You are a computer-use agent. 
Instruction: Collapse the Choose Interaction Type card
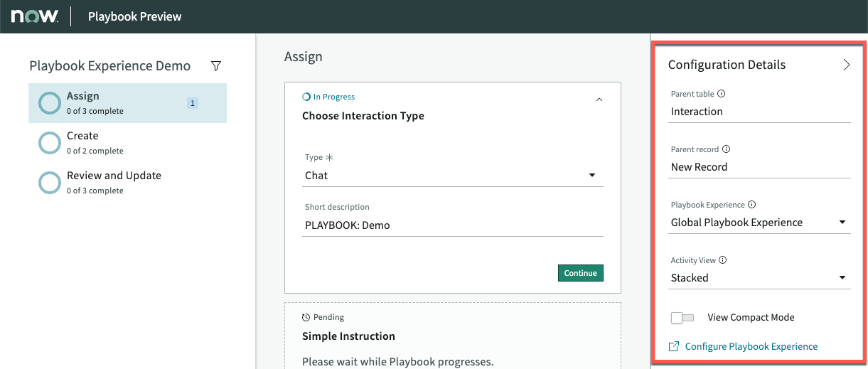(x=599, y=100)
